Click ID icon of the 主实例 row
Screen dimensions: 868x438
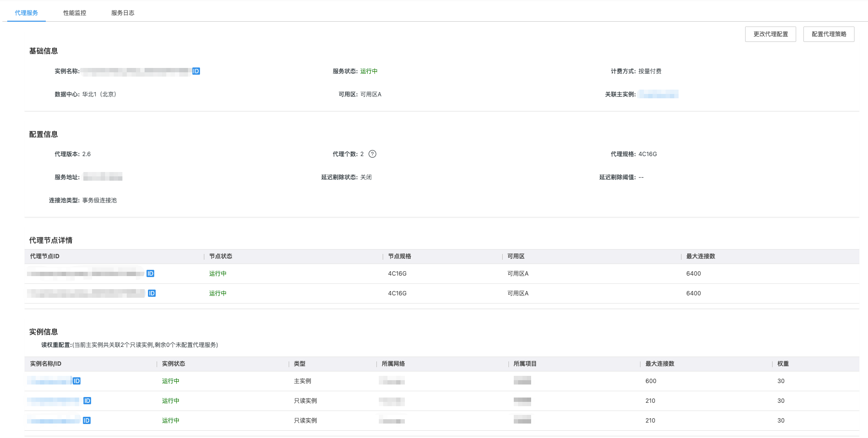(x=77, y=381)
